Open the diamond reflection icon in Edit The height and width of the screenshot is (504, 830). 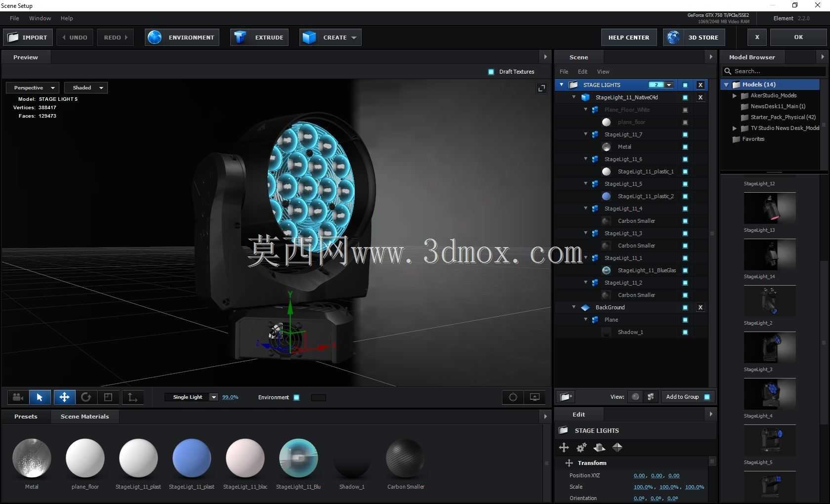click(617, 447)
